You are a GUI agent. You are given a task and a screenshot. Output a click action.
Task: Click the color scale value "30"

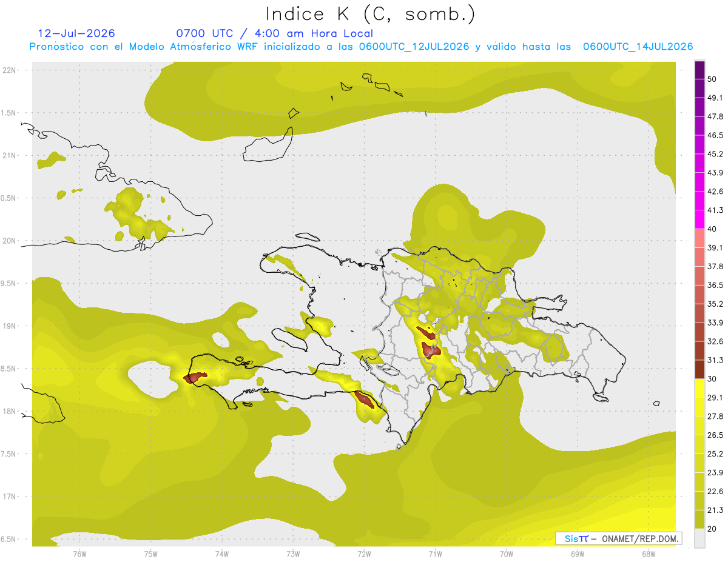(x=712, y=379)
